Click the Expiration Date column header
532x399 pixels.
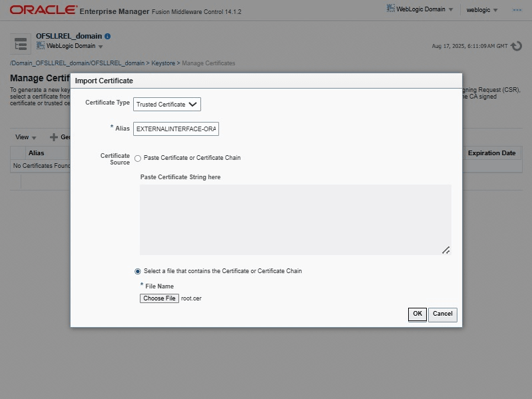pos(491,153)
